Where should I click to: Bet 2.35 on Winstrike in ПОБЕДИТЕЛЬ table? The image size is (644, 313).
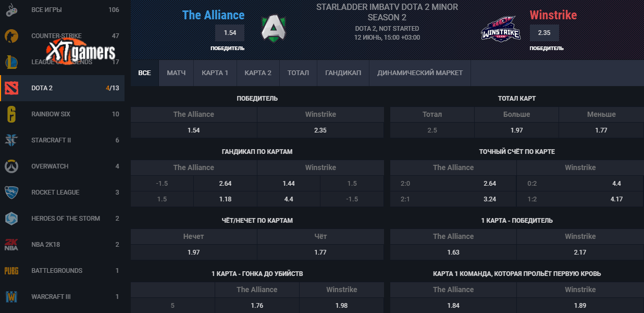point(320,130)
